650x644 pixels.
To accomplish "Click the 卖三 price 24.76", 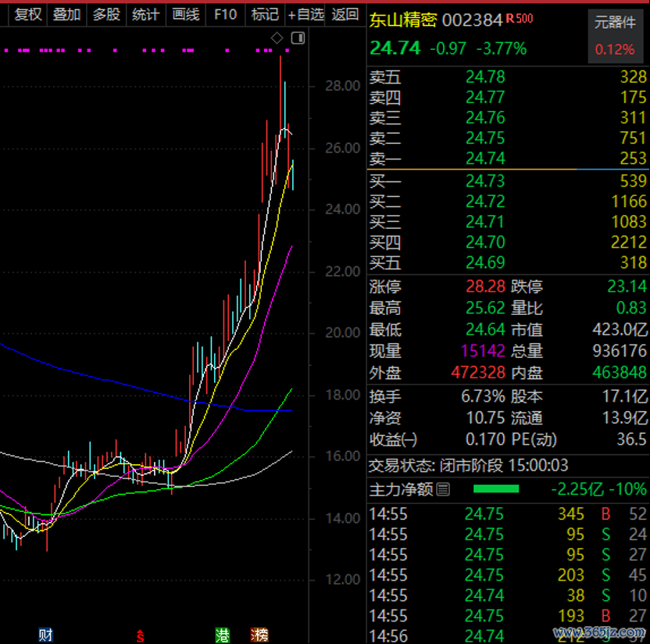I will 485,117.
